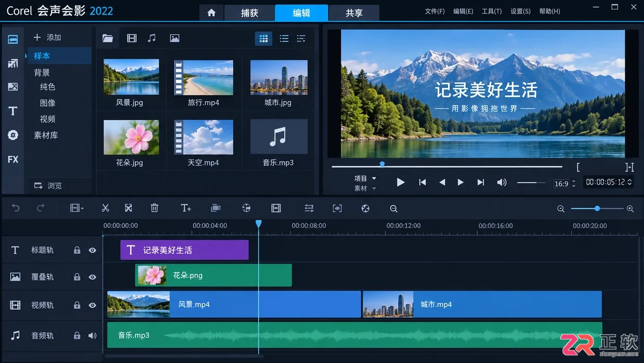Adjust the preview volume slider
The image size is (644, 363).
coord(531,182)
